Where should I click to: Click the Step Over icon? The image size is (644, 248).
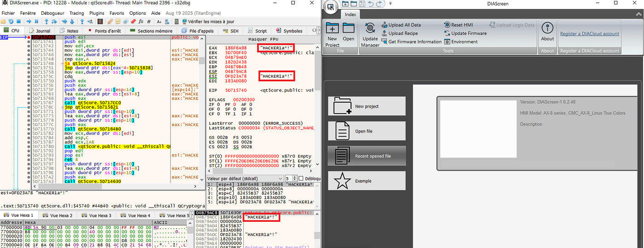[x=54, y=21]
